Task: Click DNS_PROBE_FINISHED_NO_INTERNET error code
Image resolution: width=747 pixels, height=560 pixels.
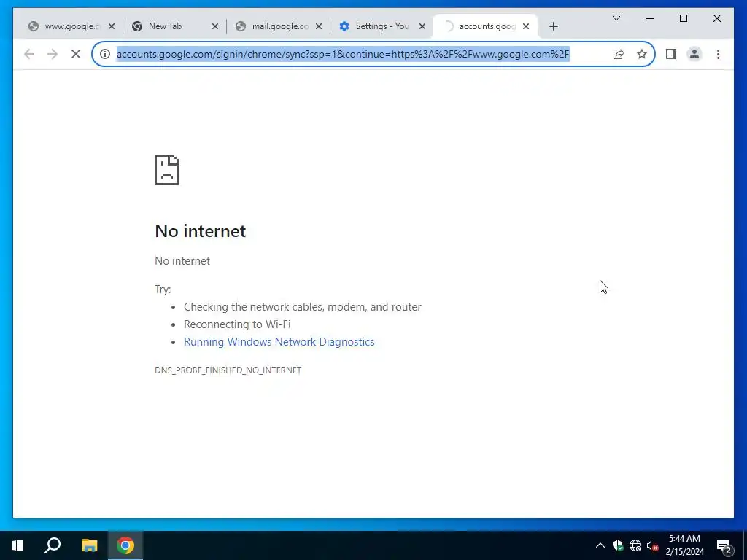Action: click(x=228, y=370)
